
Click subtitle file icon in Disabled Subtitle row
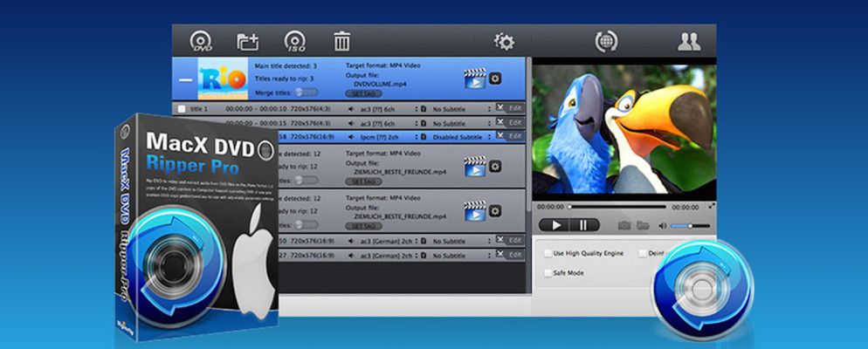pos(424,136)
